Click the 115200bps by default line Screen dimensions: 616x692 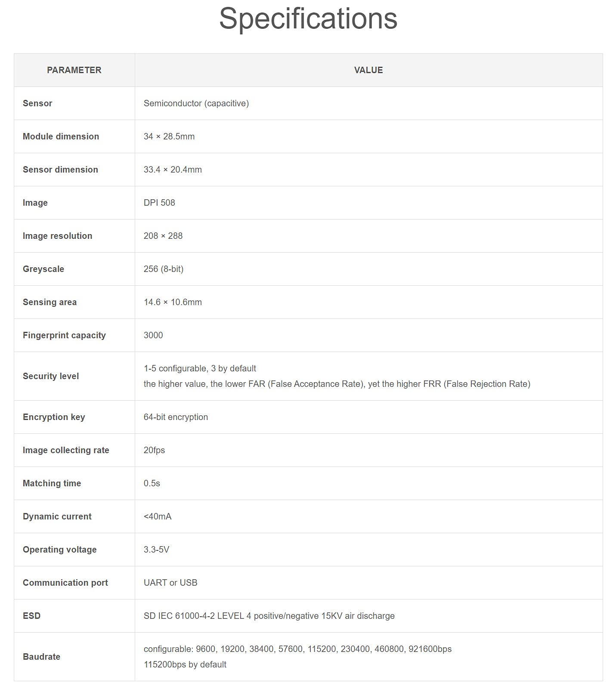click(185, 664)
